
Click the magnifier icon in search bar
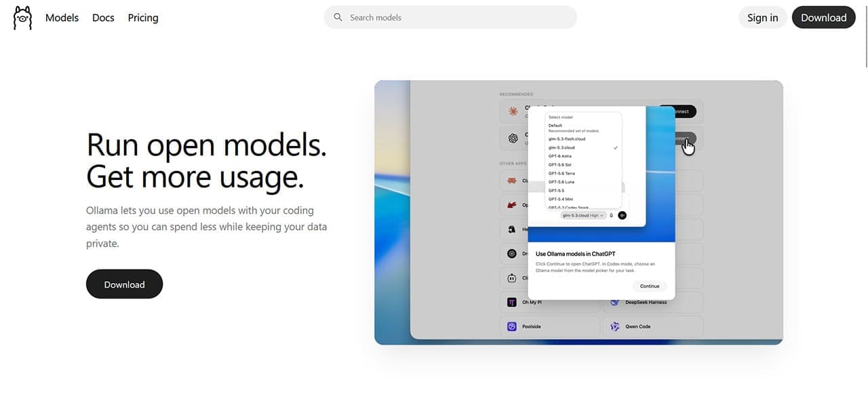[338, 18]
